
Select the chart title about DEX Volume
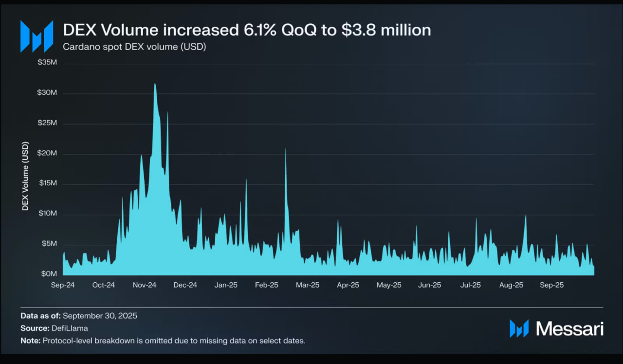click(247, 30)
